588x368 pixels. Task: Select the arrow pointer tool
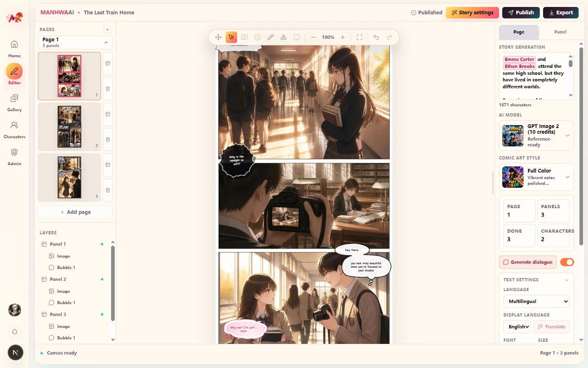[231, 37]
